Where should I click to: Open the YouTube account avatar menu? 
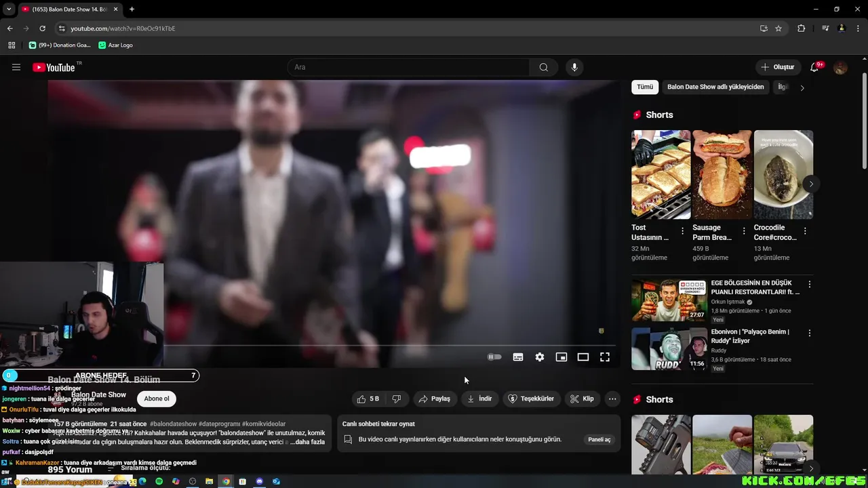pos(840,67)
